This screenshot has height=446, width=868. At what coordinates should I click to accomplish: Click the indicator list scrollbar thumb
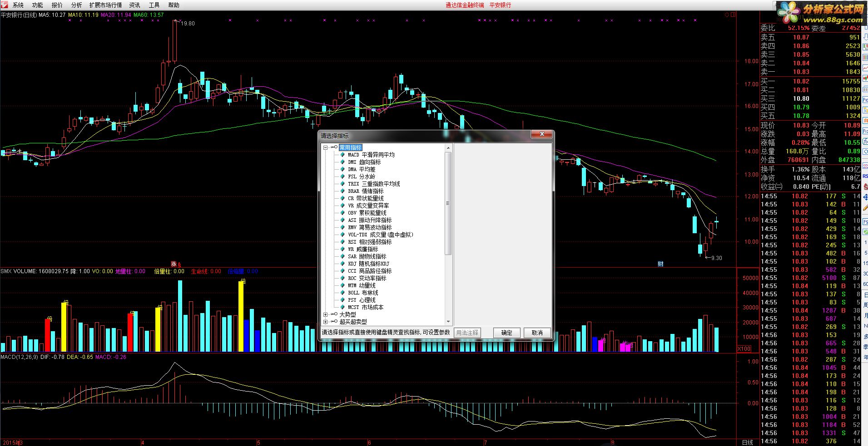pos(448,203)
